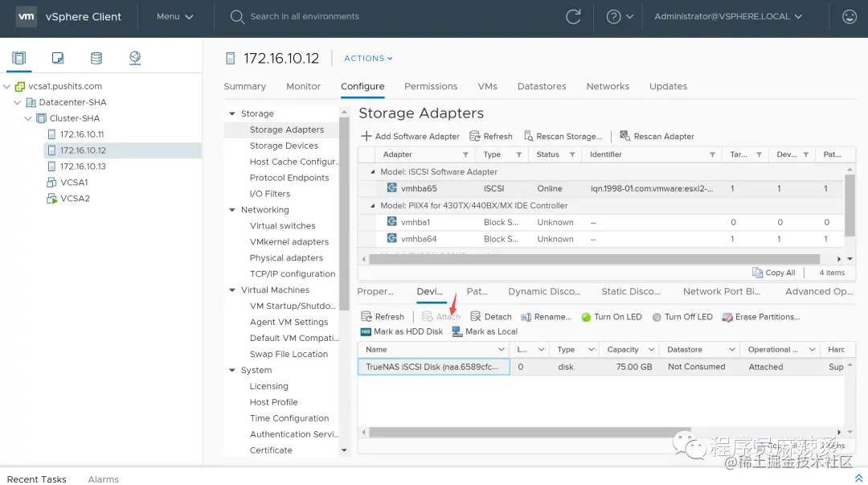Viewport: 868px width, 485px height.
Task: Open Status column filter
Action: 572,154
